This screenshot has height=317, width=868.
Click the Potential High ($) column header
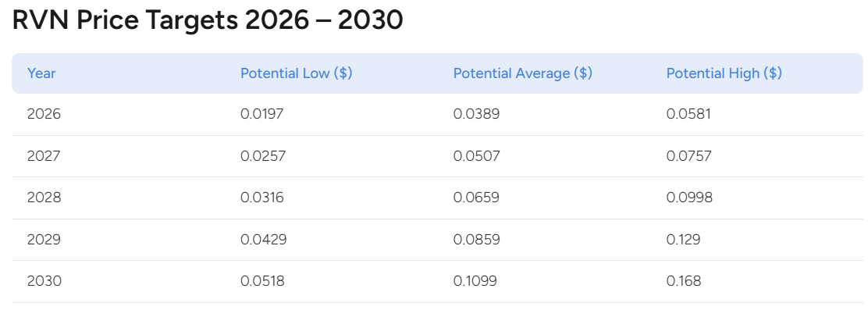click(724, 73)
